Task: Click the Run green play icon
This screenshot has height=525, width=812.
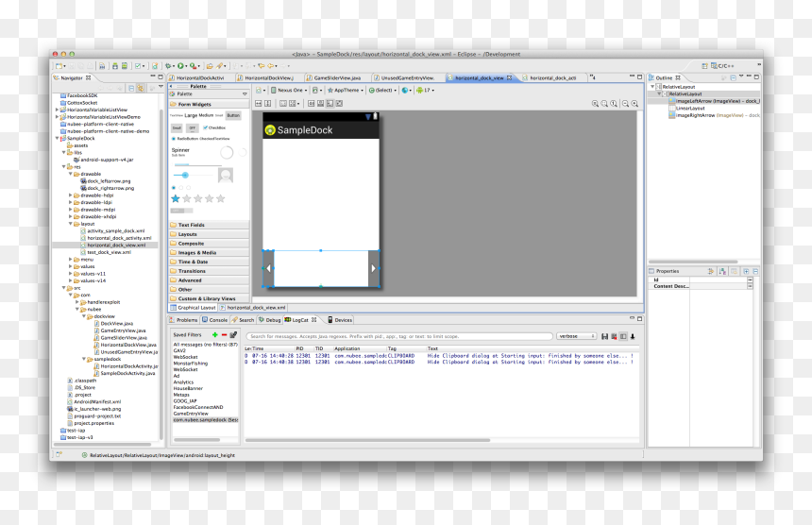Action: pyautogui.click(x=180, y=66)
